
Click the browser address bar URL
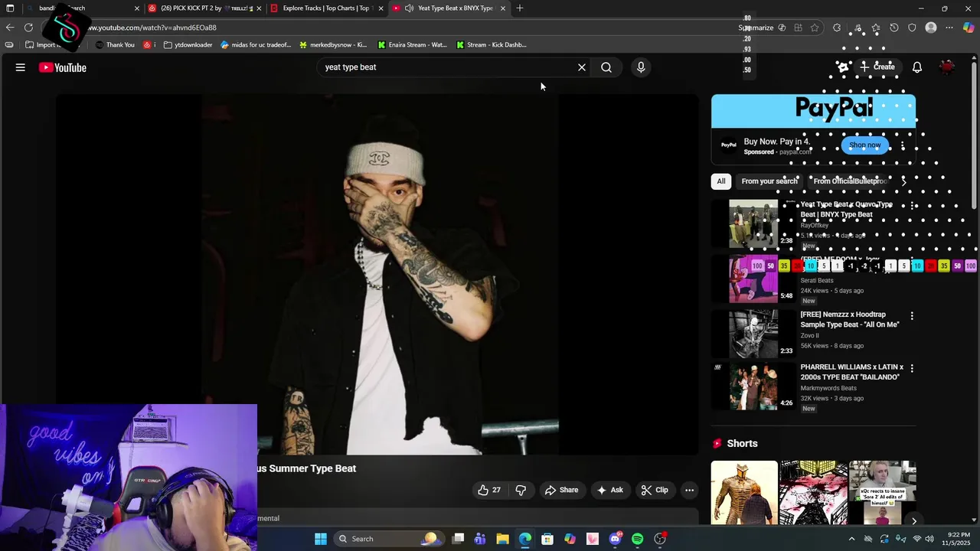click(153, 28)
